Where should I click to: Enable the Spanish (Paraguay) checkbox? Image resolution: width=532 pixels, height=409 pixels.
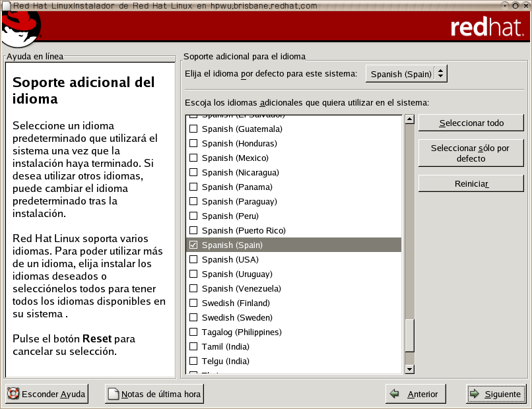193,201
